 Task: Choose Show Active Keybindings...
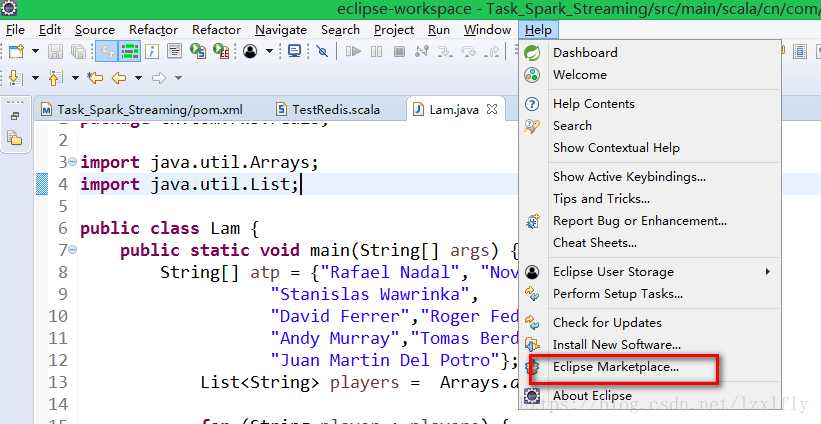click(x=650, y=177)
